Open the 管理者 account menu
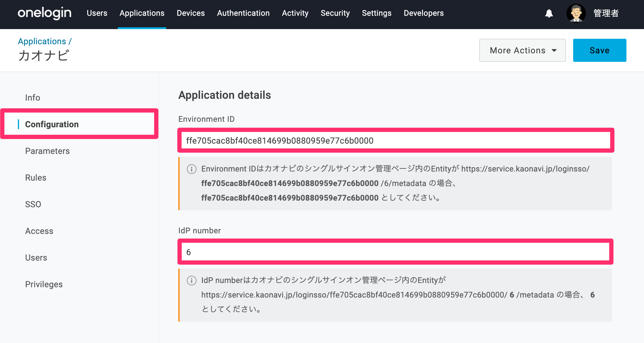 pyautogui.click(x=606, y=13)
